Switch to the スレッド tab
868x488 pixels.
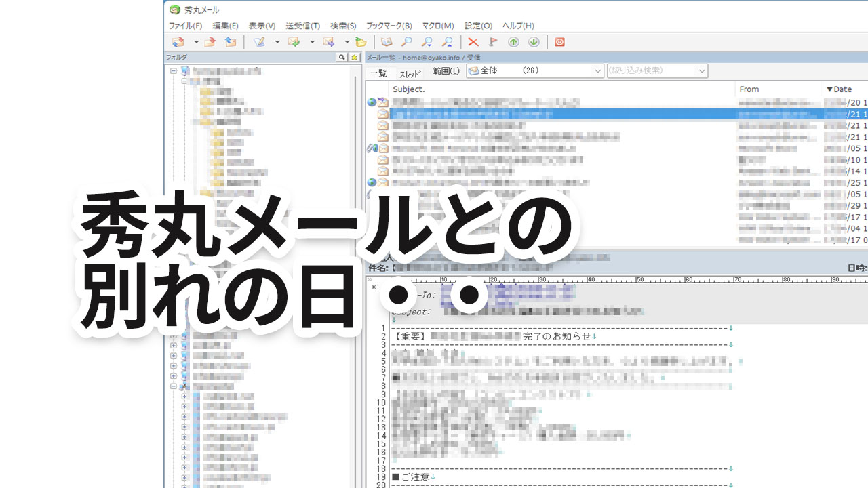tap(410, 74)
